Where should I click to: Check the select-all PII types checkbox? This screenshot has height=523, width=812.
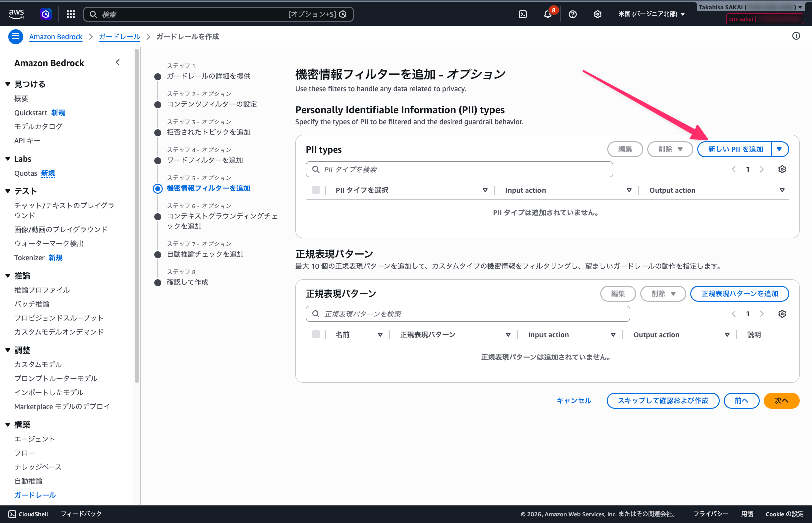[316, 190]
